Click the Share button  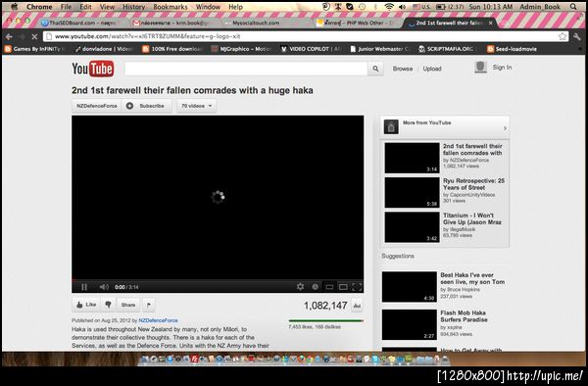point(127,305)
